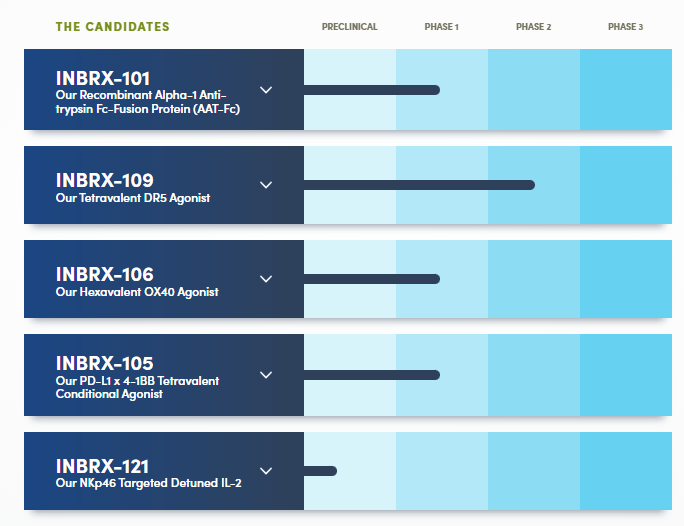This screenshot has height=526, width=684.
Task: Click the Preclinical column header
Action: click(x=349, y=27)
